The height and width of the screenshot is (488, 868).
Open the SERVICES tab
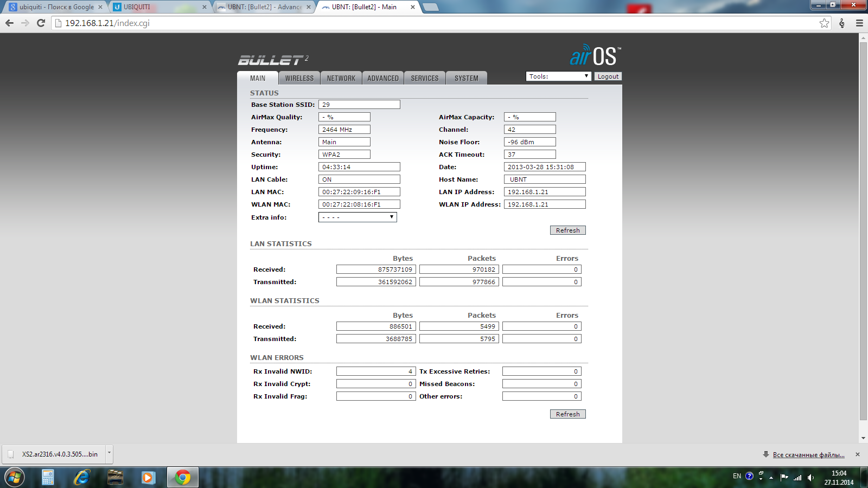425,78
